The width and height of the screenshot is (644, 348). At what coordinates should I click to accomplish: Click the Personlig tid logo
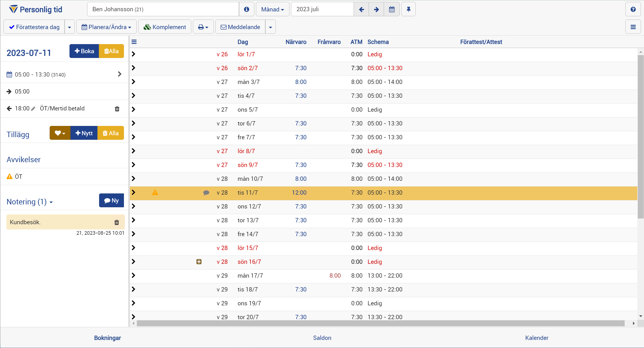pyautogui.click(x=36, y=9)
